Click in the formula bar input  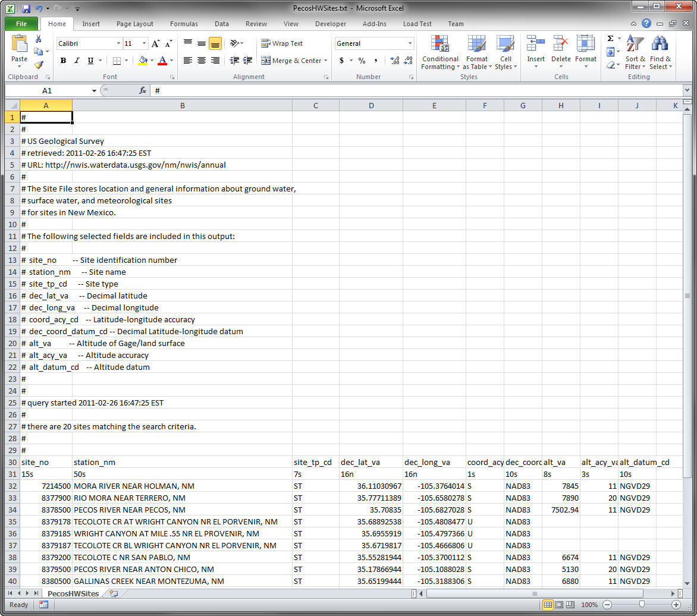coord(417,90)
